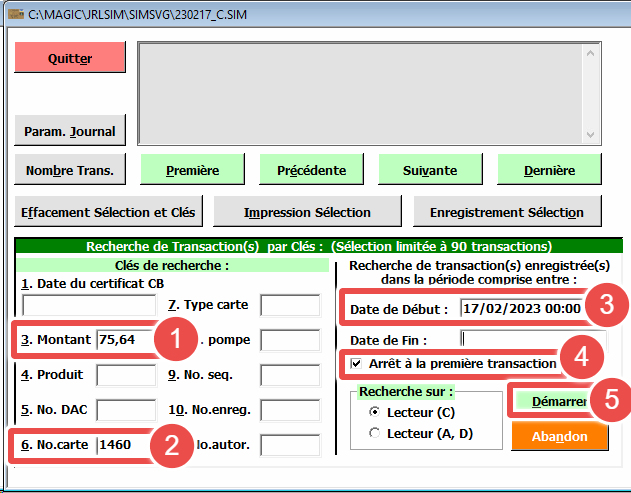Click Effacement Sélection et Clés
The image size is (631, 493).
click(110, 212)
